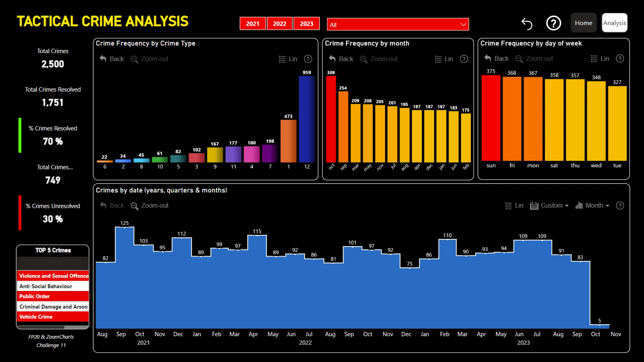Click the Feb 2023 column valued 110
Image resolution: width=644 pixels, height=362 pixels.
click(447, 284)
